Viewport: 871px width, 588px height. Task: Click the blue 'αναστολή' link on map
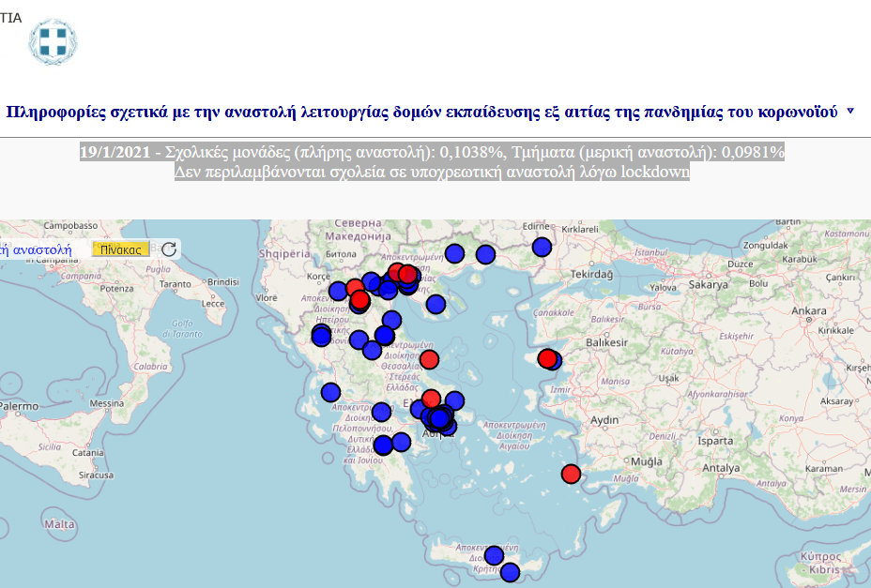(38, 249)
